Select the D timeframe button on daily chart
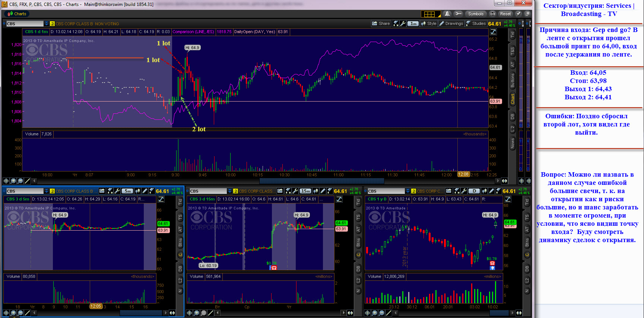Image resolution: width=644 pixels, height=318 pixels. 474,191
